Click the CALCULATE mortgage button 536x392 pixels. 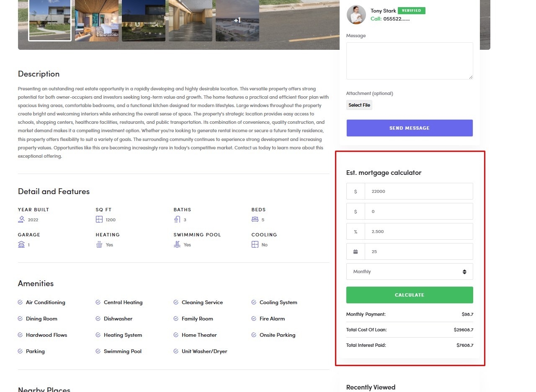tap(410, 295)
